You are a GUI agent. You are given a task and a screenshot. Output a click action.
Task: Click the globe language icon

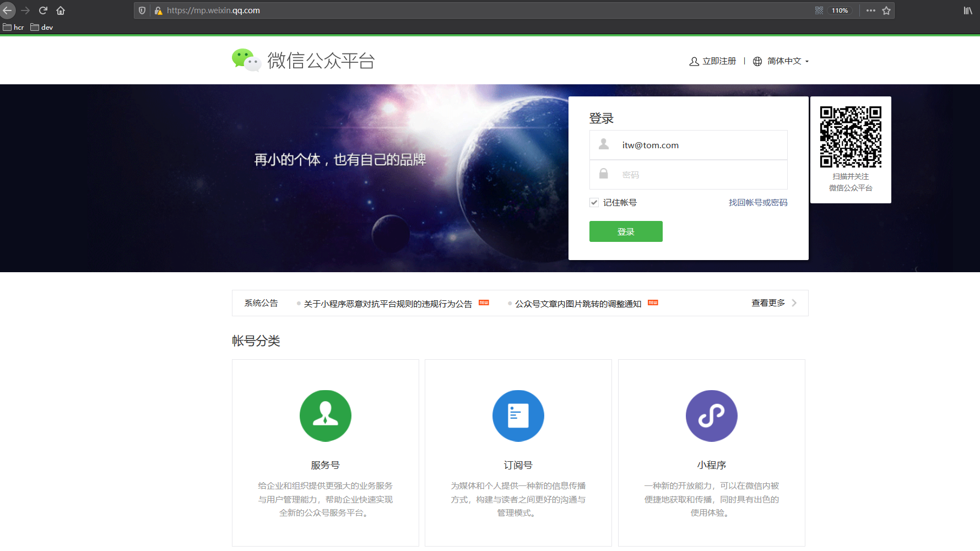[x=757, y=61]
